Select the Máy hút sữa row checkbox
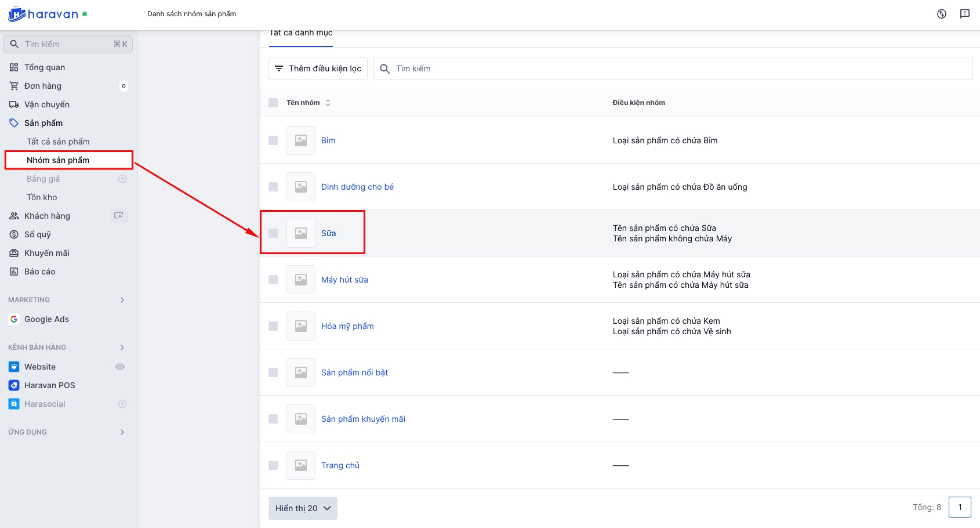Image resolution: width=980 pixels, height=528 pixels. pos(273,280)
